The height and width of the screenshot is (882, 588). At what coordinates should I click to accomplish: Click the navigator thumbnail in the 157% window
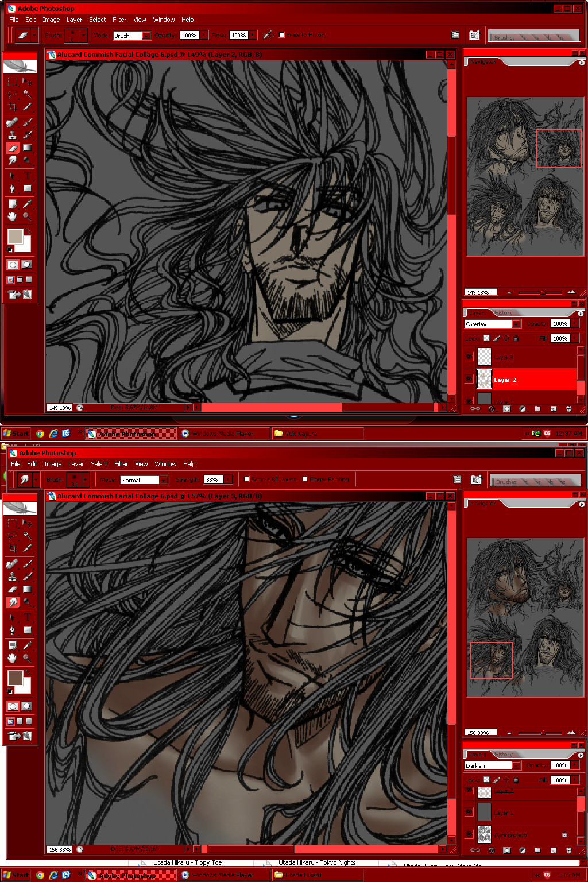(525, 617)
